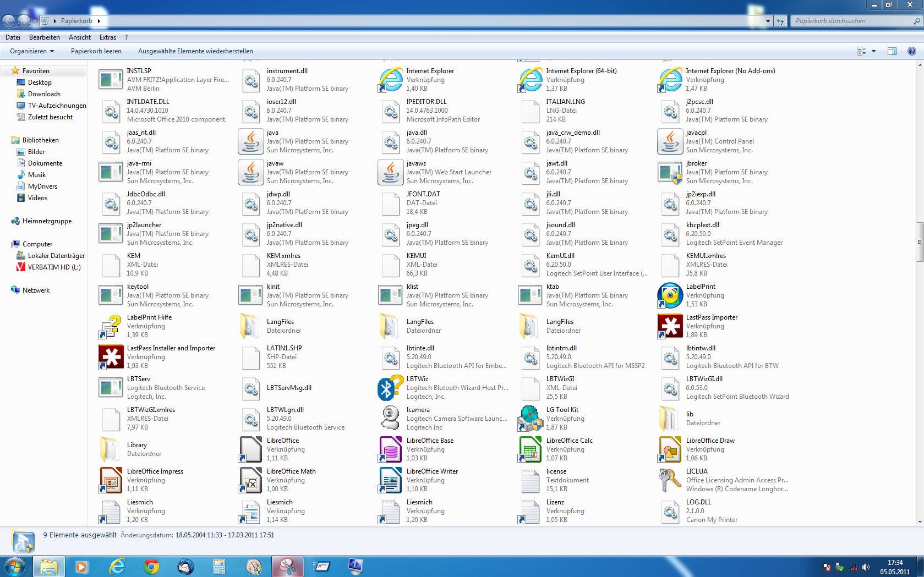This screenshot has width=924, height=577.
Task: Open Downloads in Favoriten
Action: pos(44,94)
